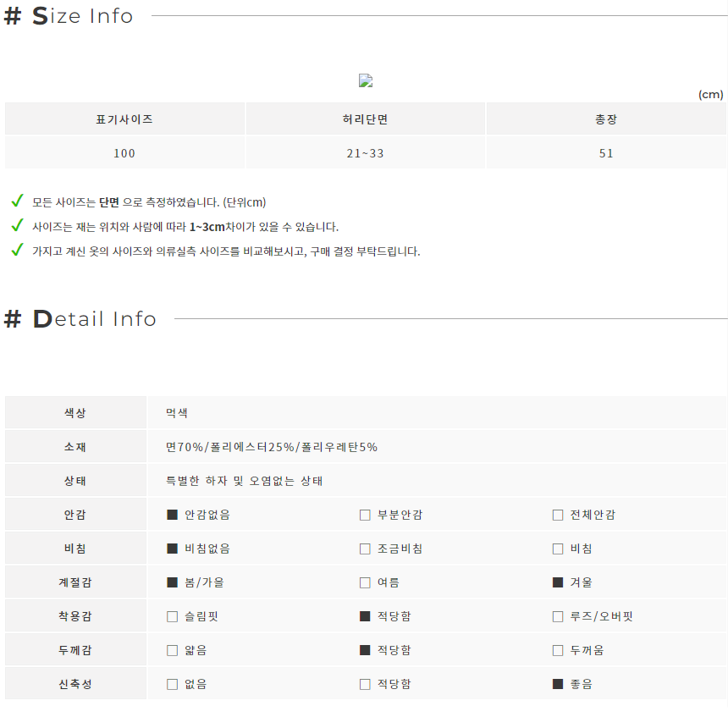The image size is (728, 728).
Task: Toggle the 안감없음 checkbox
Action: click(172, 515)
